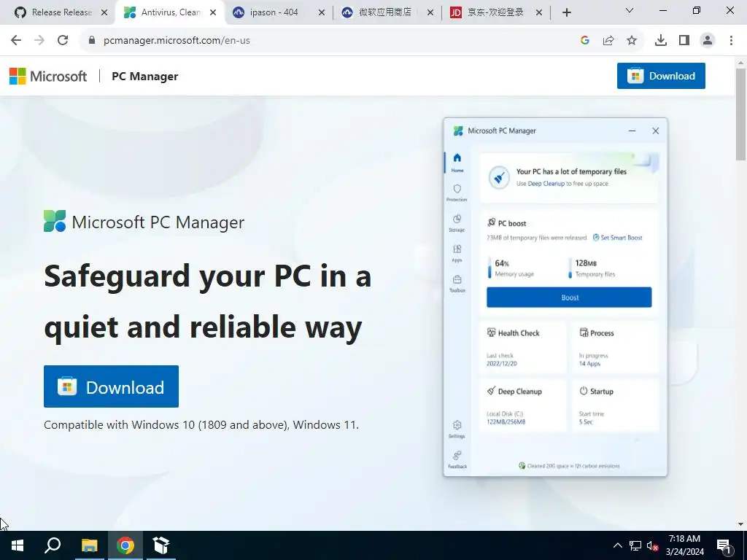Click the header Download button
Image resolution: width=747 pixels, height=560 pixels.
661,76
